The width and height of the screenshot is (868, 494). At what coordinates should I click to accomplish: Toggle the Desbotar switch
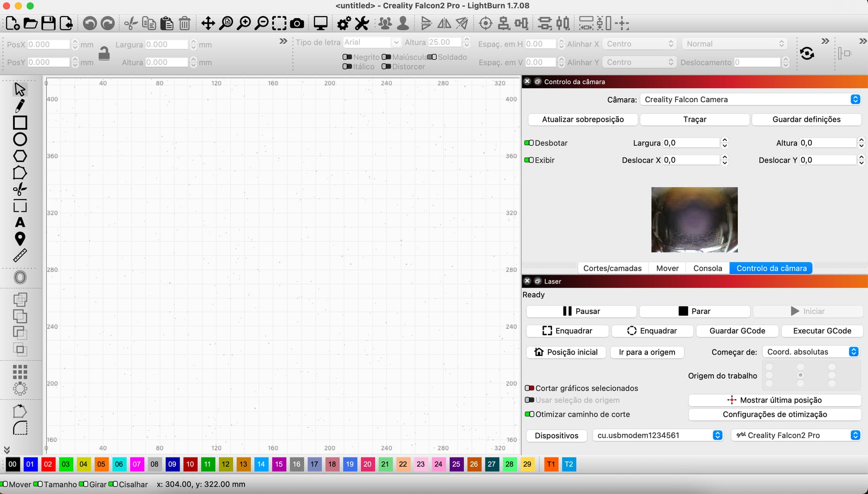[529, 143]
